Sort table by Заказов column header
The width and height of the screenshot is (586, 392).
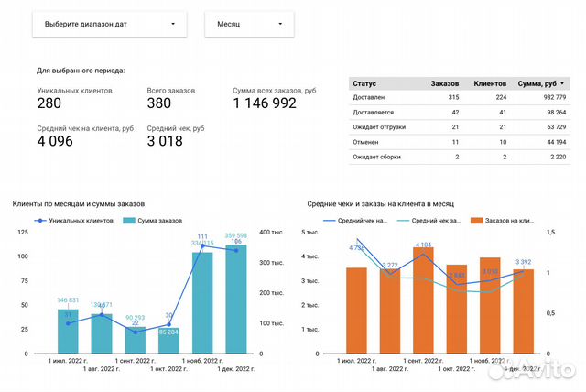click(444, 83)
